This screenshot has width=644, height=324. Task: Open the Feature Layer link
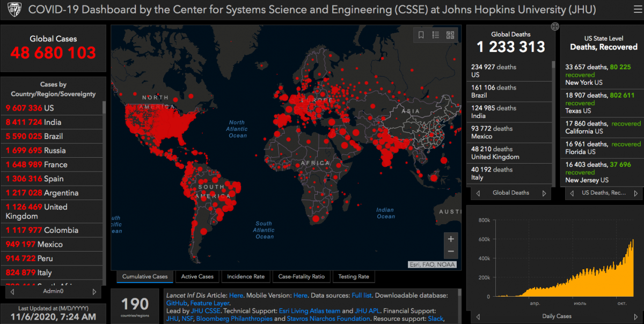click(210, 303)
